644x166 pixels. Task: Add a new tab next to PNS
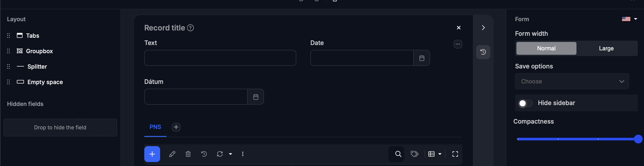point(176,127)
